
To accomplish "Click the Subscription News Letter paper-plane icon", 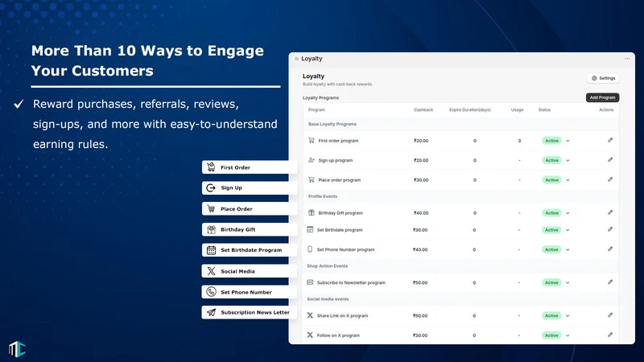I will click(x=211, y=312).
